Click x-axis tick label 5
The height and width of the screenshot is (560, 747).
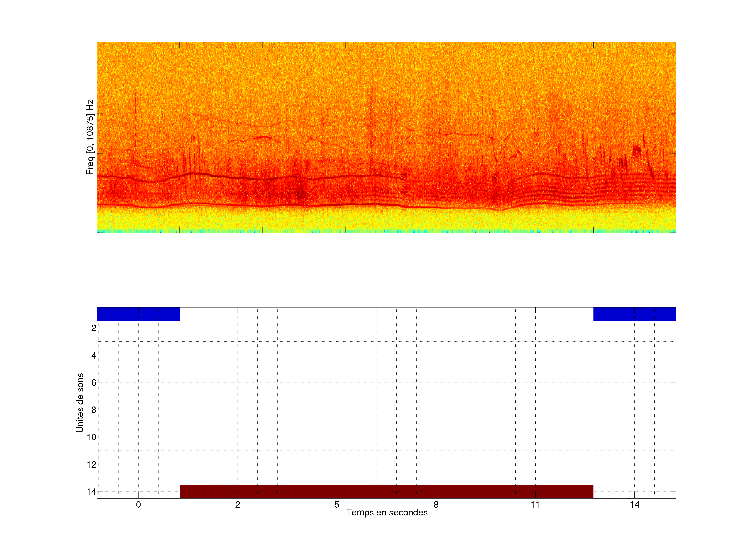pyautogui.click(x=337, y=505)
